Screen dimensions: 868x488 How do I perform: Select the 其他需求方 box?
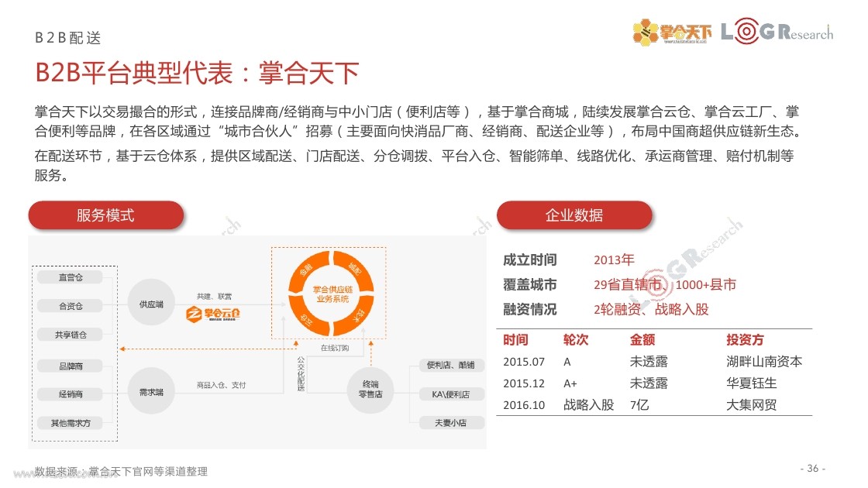(x=71, y=423)
